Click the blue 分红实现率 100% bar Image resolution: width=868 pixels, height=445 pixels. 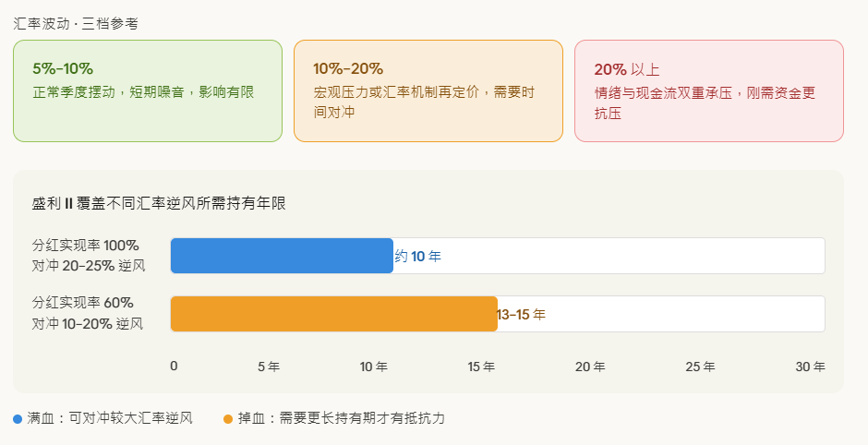[x=282, y=256]
